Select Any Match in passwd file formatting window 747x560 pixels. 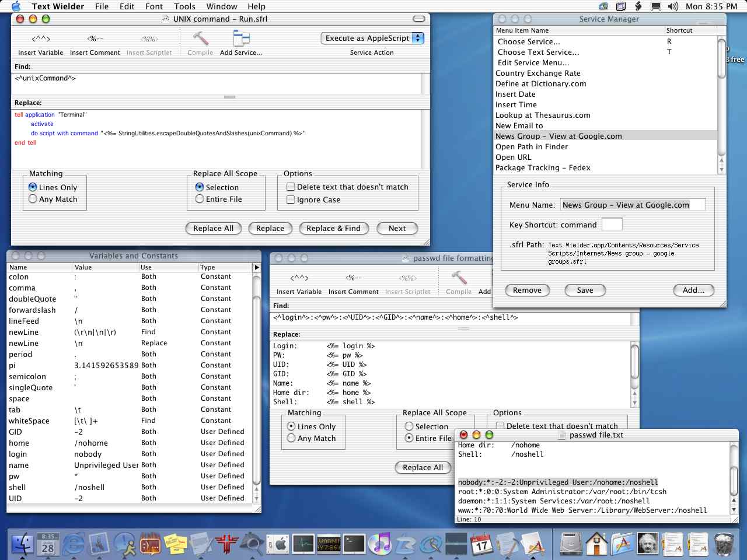(291, 438)
